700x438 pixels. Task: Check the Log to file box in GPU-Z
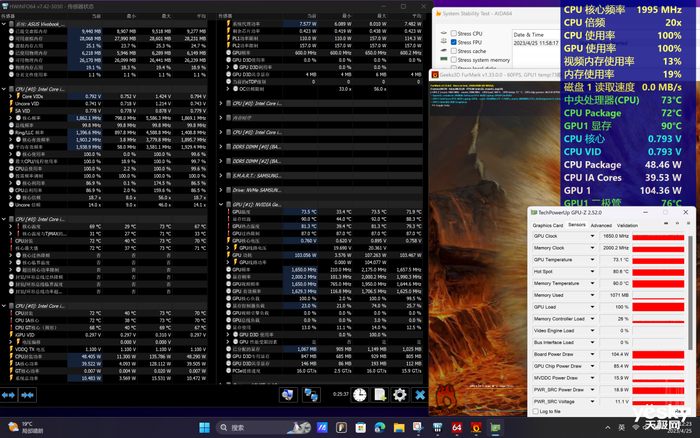tap(536, 412)
